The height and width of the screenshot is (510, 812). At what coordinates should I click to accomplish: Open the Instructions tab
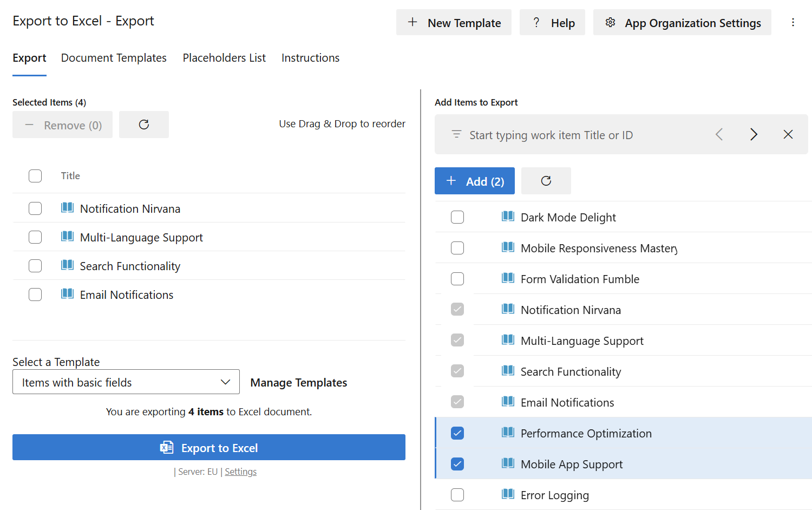[310, 57]
